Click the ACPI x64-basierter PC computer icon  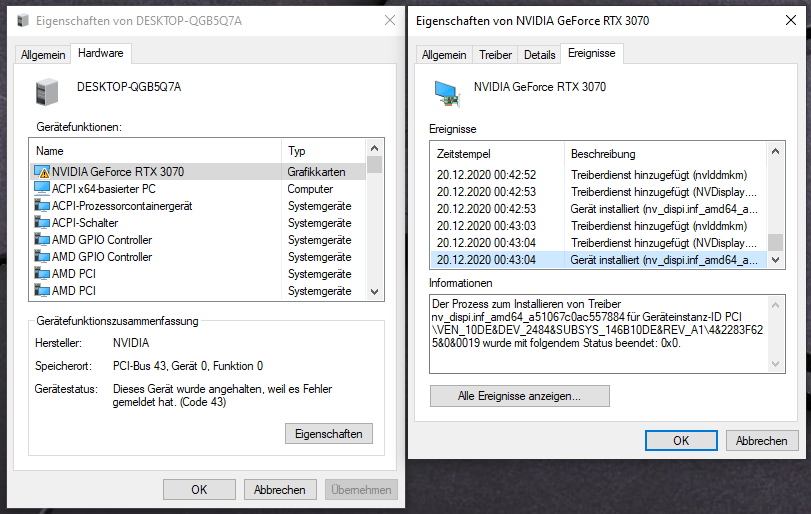42,189
